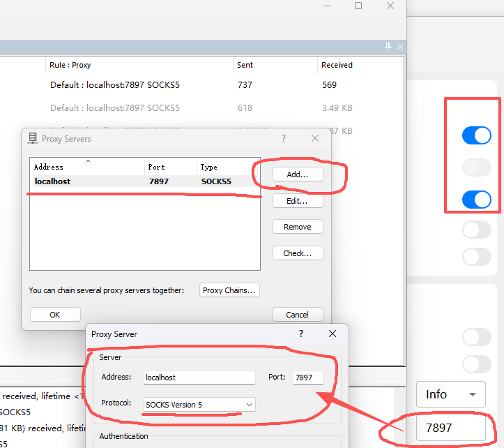504x448 pixels.
Task: Click the help question mark in Proxy Servers dialog
Action: click(x=284, y=139)
